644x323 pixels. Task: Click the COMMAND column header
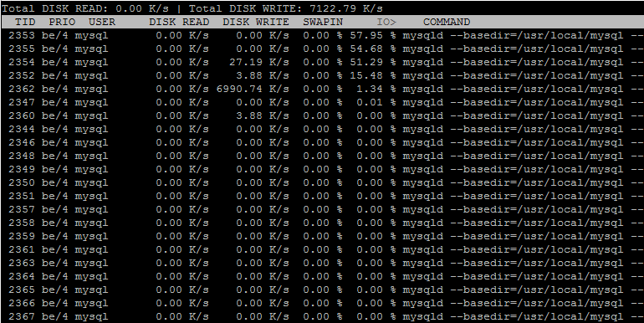click(x=447, y=22)
